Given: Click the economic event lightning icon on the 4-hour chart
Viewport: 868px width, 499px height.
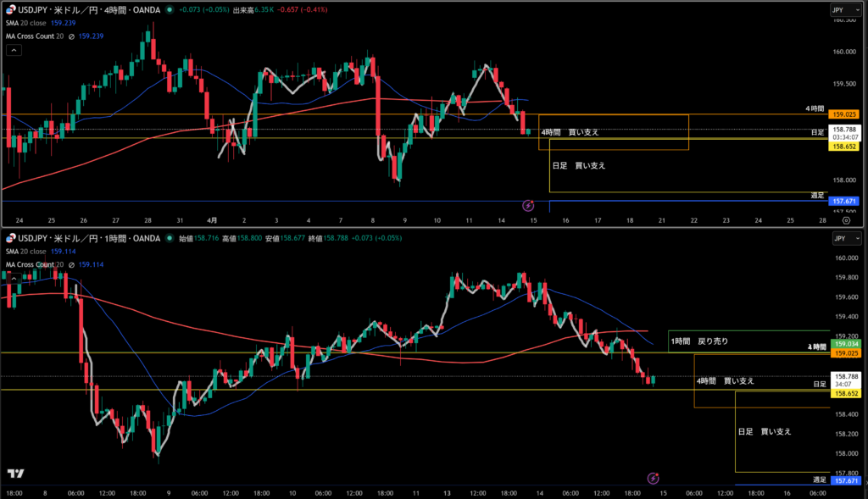Looking at the screenshot, I should click(528, 205).
